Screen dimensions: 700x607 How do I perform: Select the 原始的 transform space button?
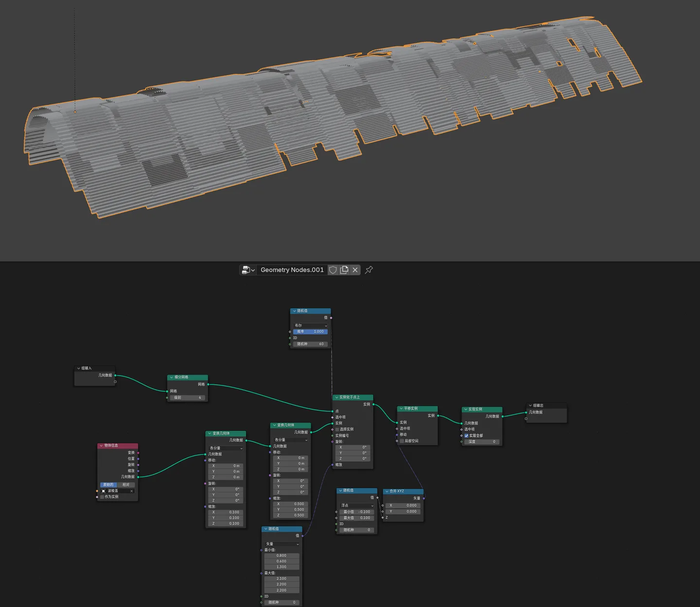tap(109, 485)
